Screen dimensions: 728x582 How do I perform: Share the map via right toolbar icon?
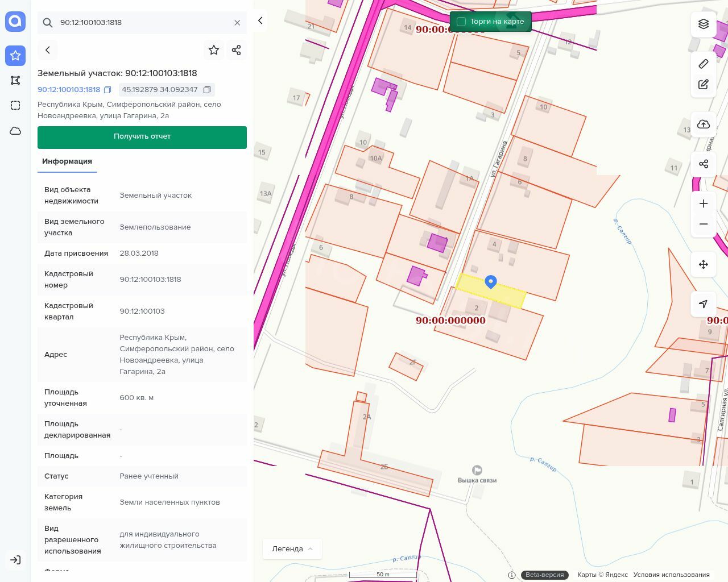(703, 164)
